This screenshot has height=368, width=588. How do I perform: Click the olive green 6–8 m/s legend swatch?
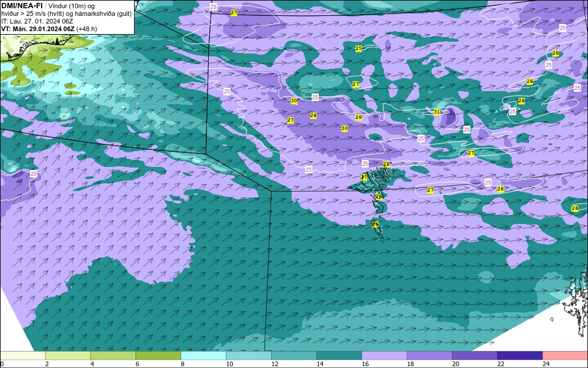click(x=158, y=356)
